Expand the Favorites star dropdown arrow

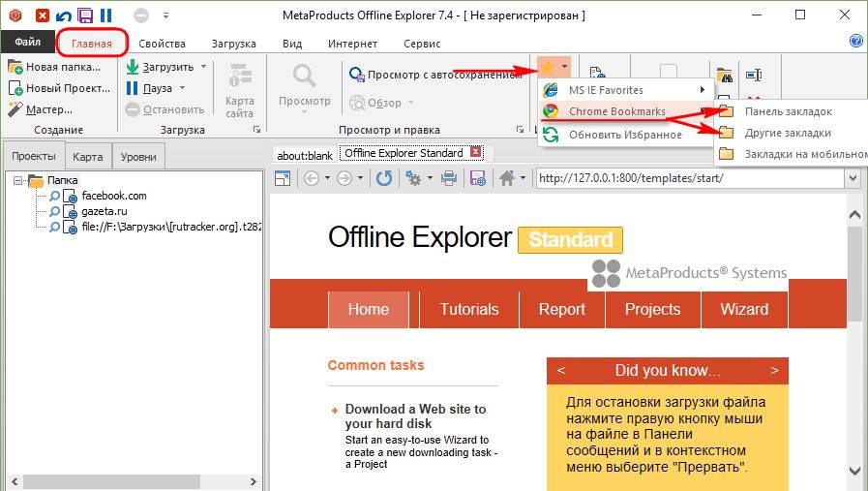point(564,67)
